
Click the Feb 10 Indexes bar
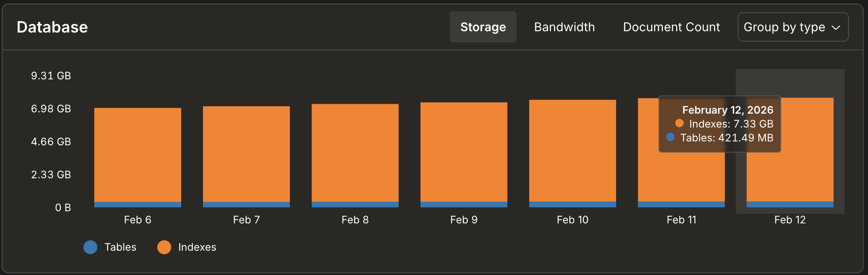tap(573, 151)
